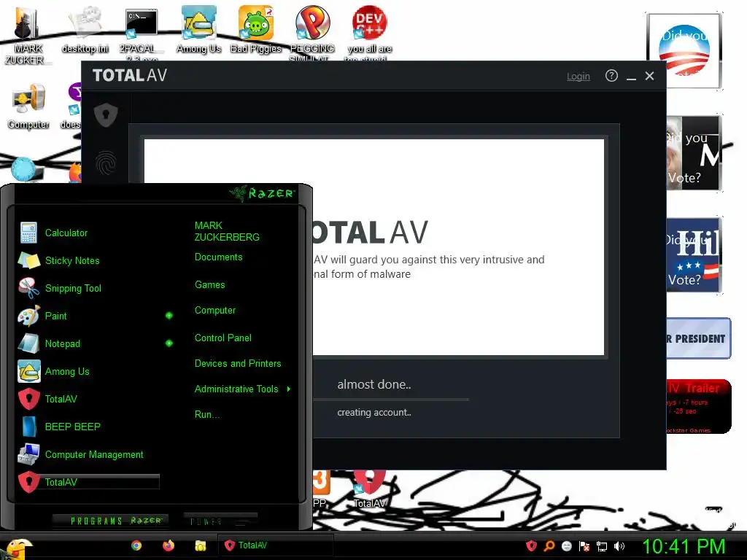Select MARK ZUCKER desktop icon

[x=27, y=34]
